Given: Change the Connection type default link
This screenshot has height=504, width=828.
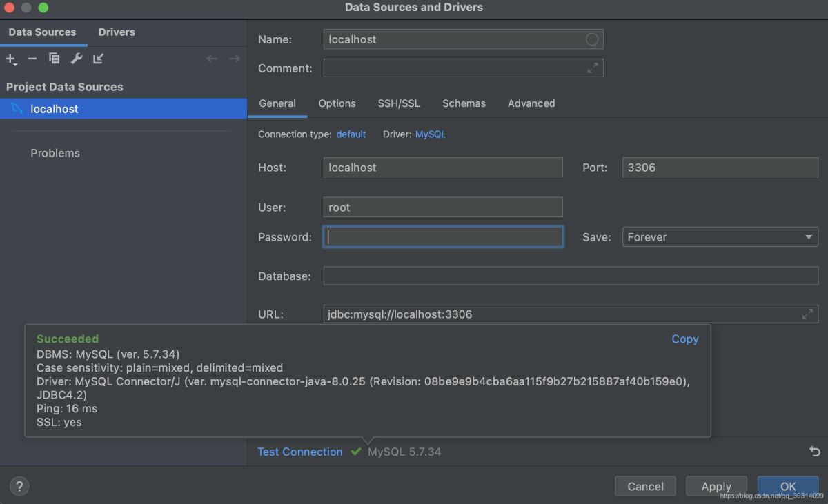Looking at the screenshot, I should [x=351, y=134].
